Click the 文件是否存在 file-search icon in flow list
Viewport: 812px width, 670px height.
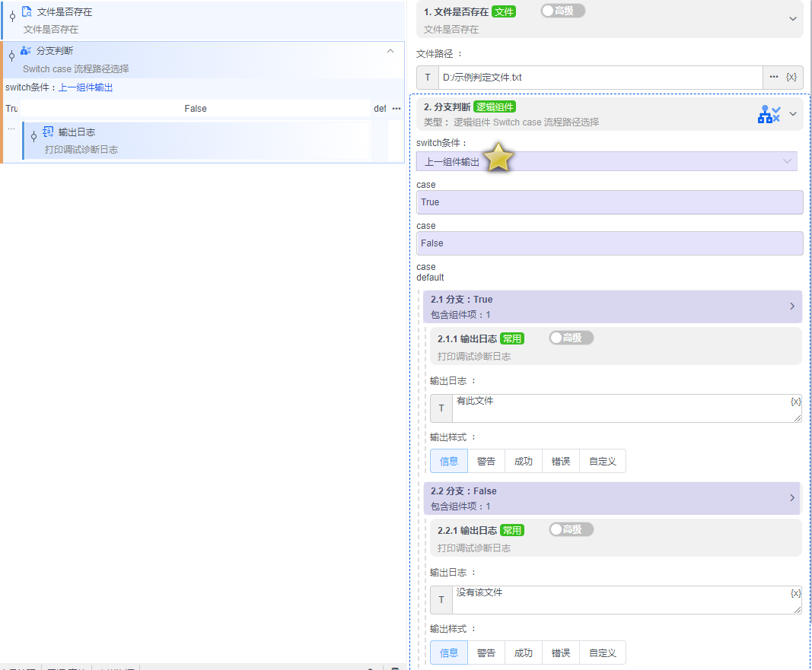point(27,12)
